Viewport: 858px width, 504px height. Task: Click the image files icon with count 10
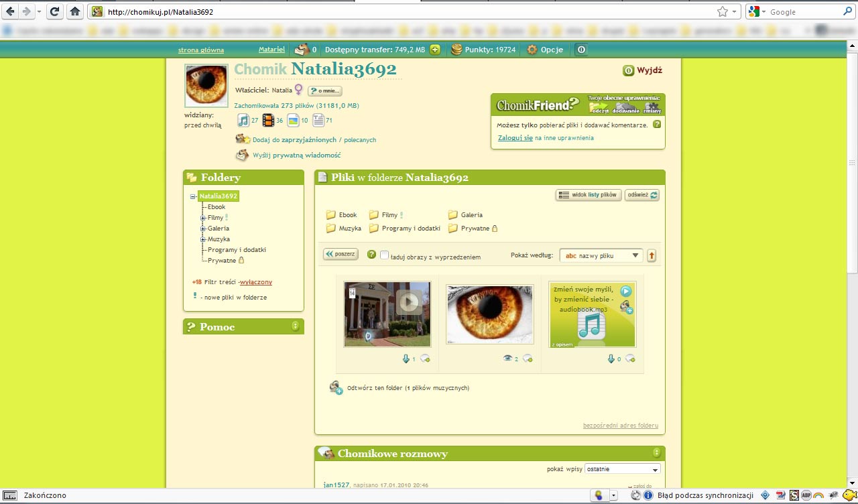point(293,121)
